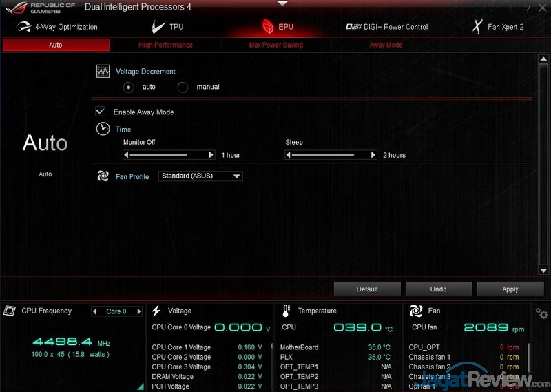Increase Sleep time right arrow

pyautogui.click(x=373, y=155)
